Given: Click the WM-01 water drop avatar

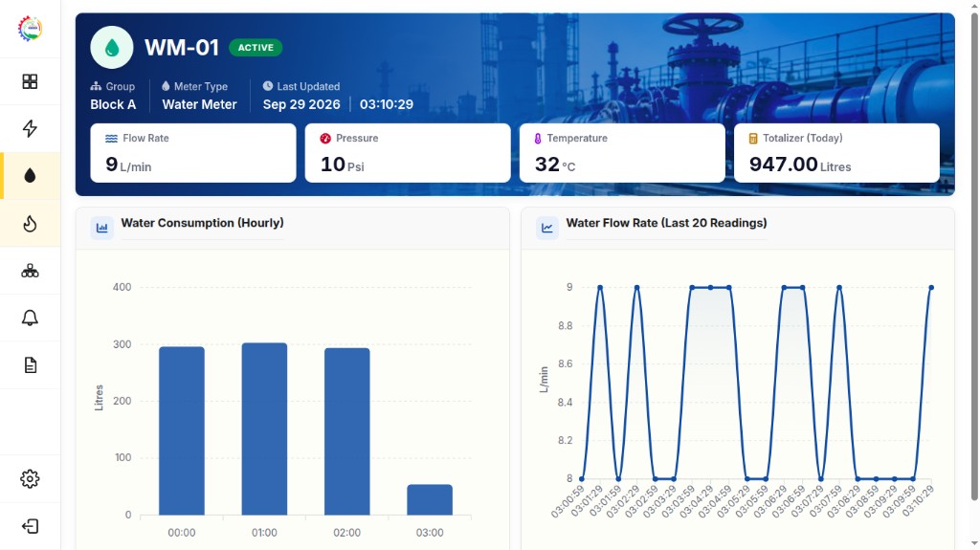Looking at the screenshot, I should click(x=112, y=48).
